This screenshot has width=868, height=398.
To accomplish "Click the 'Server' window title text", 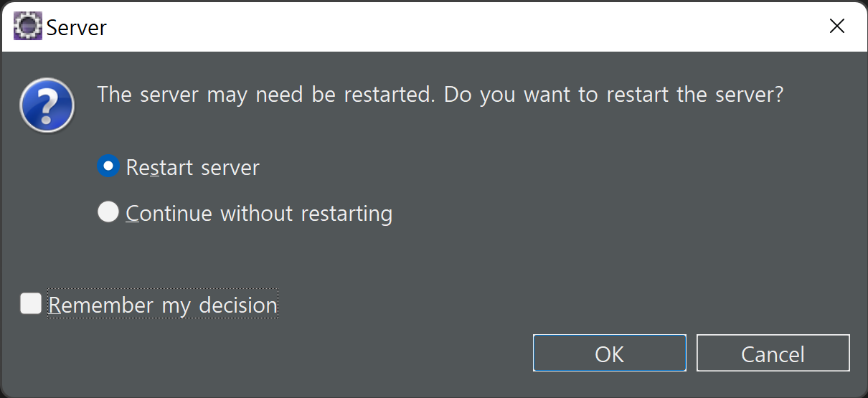I will pyautogui.click(x=77, y=27).
